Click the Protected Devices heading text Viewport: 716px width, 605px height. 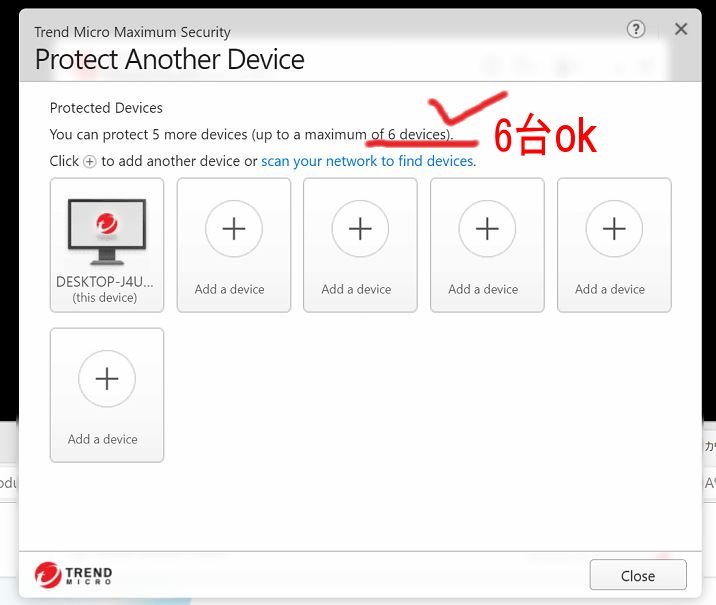click(x=106, y=108)
